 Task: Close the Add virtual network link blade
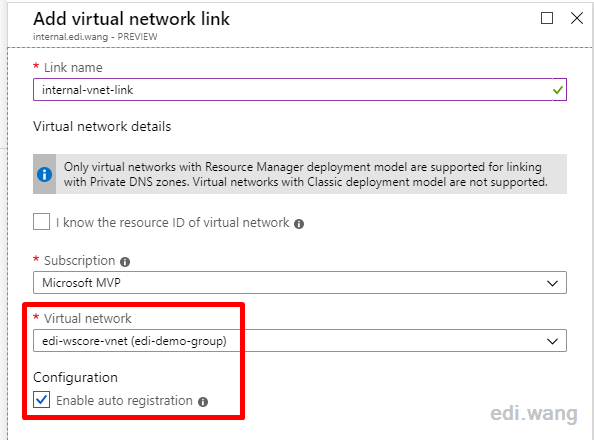coord(577,18)
